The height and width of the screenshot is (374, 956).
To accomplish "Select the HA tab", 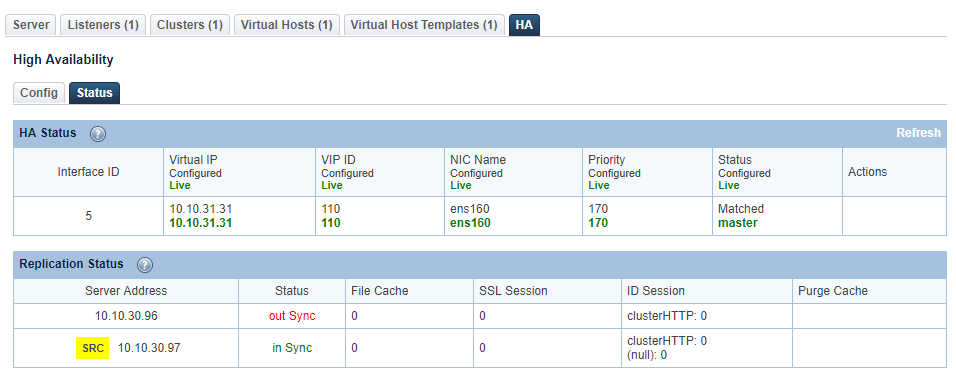I will pos(524,25).
